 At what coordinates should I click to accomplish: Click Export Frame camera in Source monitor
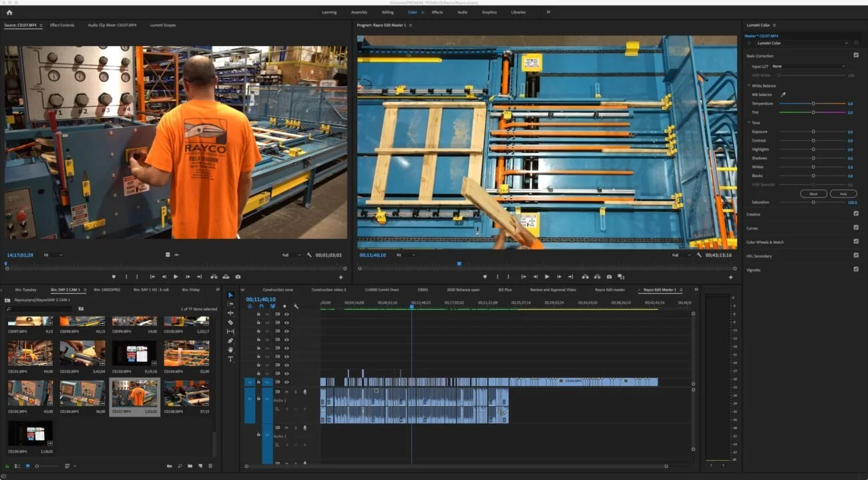click(238, 276)
